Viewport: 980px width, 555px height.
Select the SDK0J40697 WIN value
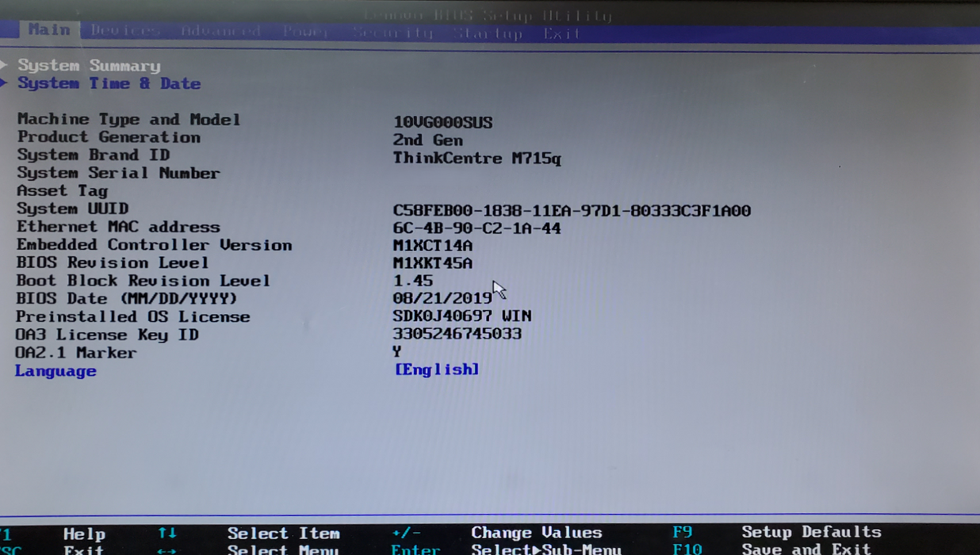pos(462,316)
